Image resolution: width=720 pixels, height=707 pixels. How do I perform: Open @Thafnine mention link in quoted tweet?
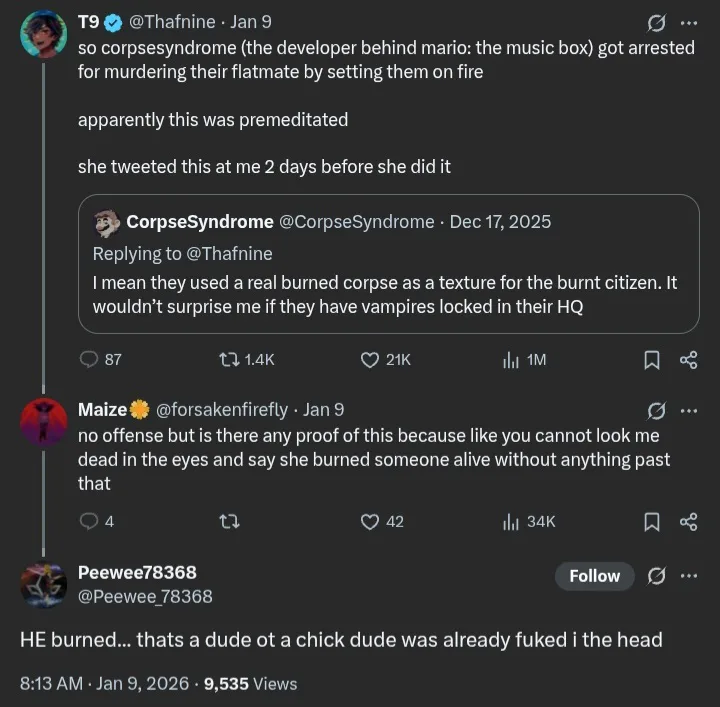(x=229, y=253)
